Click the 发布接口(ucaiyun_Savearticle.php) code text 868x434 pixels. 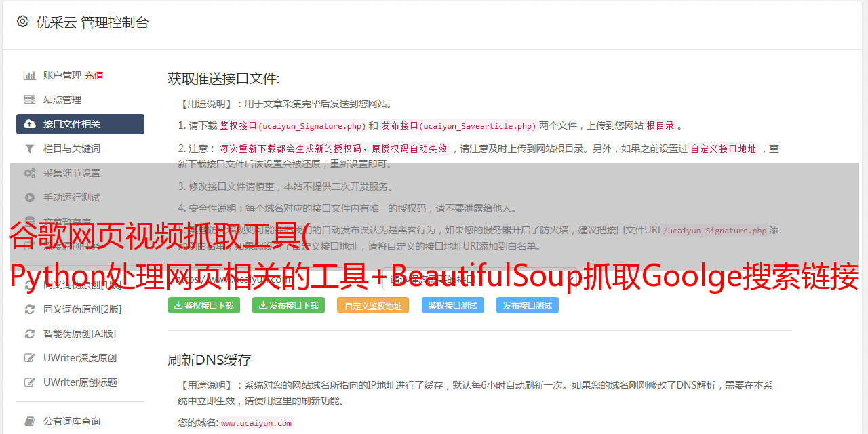click(458, 125)
